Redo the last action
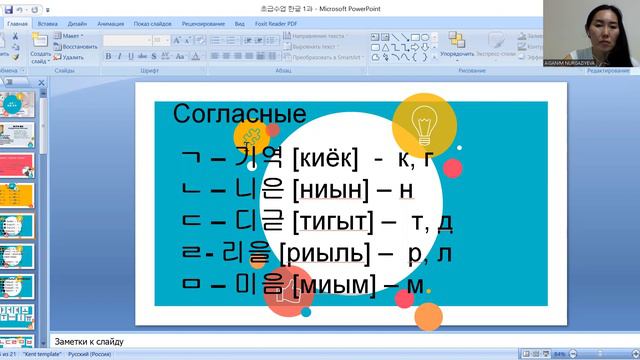The width and height of the screenshot is (640, 360). (x=34, y=9)
